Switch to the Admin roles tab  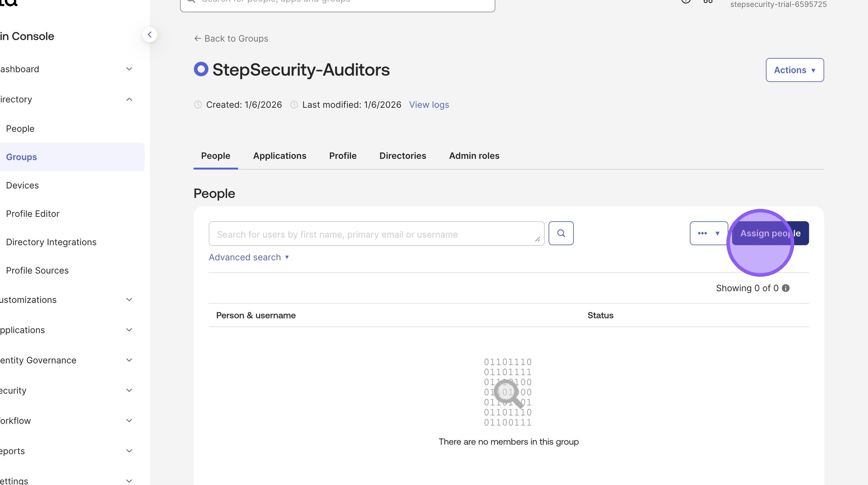(474, 156)
